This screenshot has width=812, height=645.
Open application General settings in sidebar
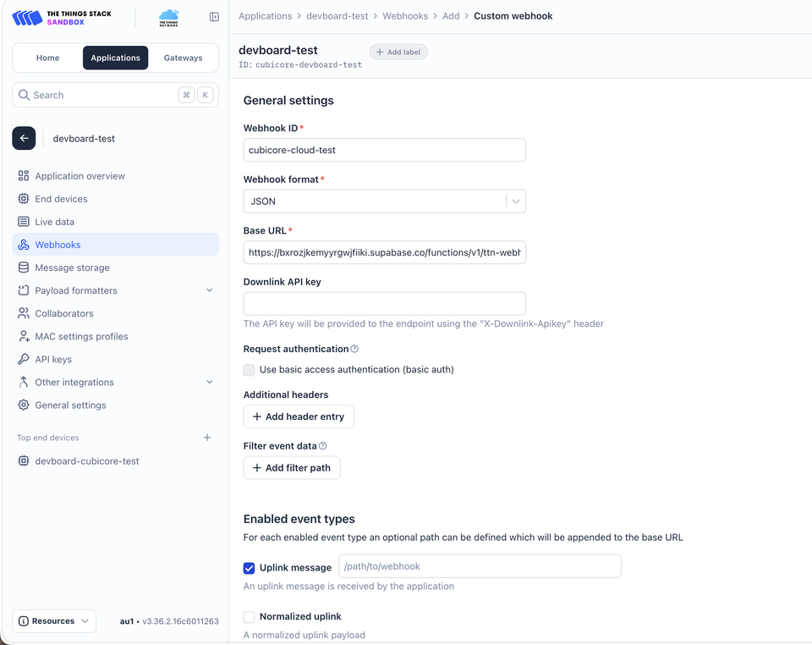point(116,405)
